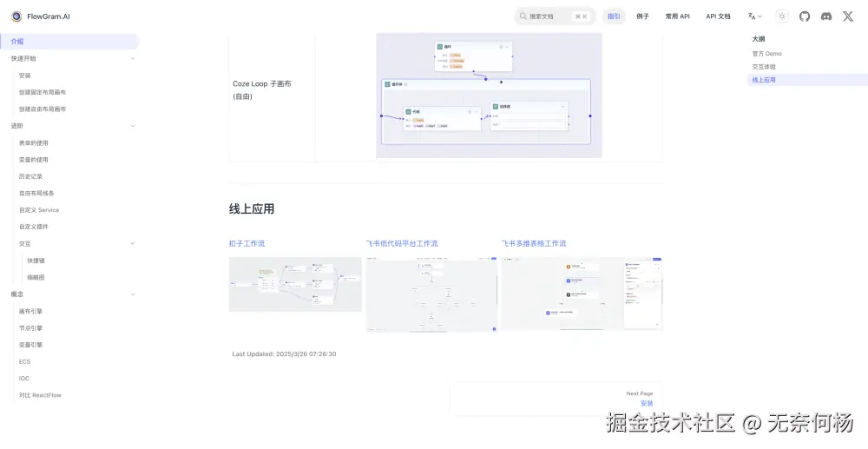
Task: Click the 飞书低代码平台工作流 screenshot thumbnail
Action: [431, 294]
